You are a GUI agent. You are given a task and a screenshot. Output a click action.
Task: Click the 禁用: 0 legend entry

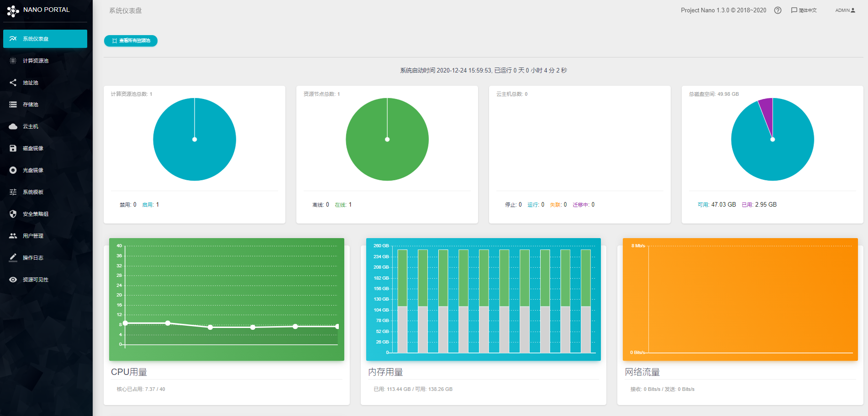(128, 205)
